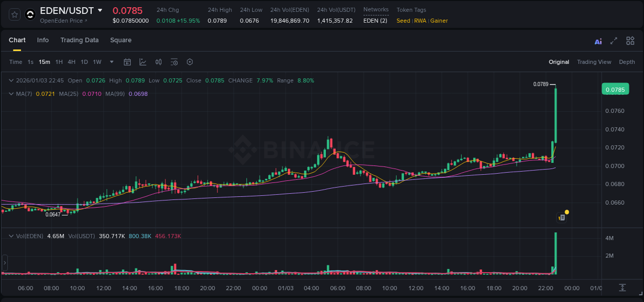Viewport: 644px width, 302px height.
Task: Open the candlestick display settings icon
Action: pyautogui.click(x=159, y=62)
